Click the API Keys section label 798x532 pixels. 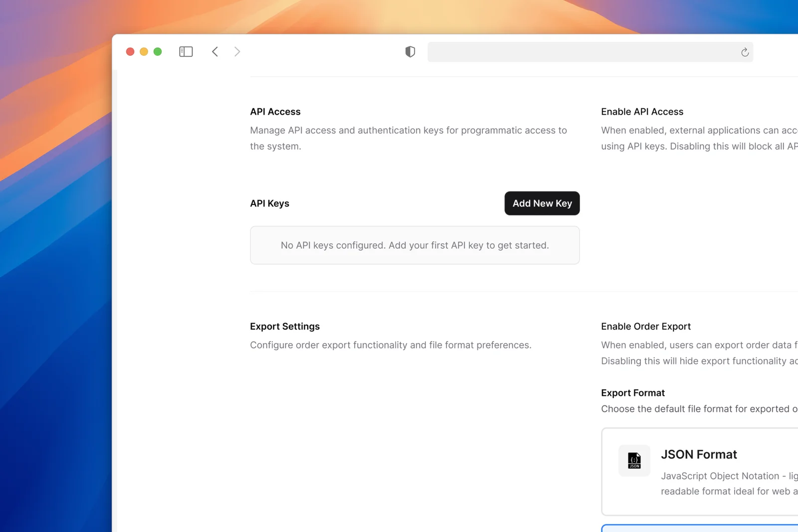pos(269,203)
